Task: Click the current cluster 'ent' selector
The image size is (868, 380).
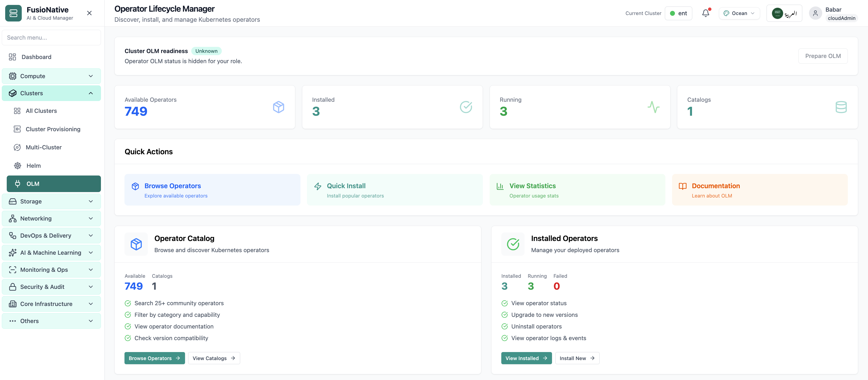Action: tap(678, 13)
